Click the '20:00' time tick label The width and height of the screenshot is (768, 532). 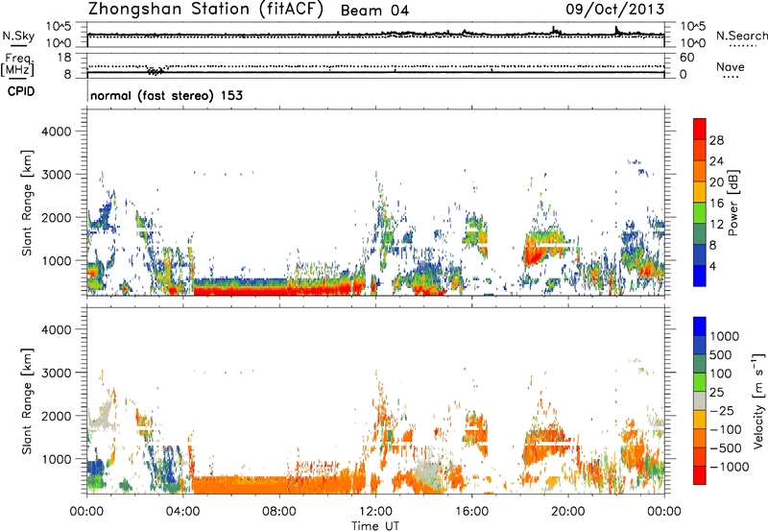[x=567, y=512]
